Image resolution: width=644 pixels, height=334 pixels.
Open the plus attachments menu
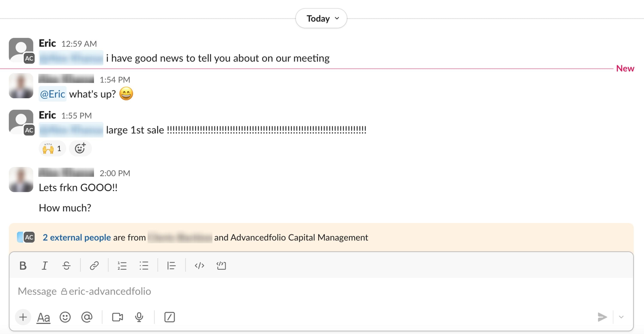point(23,317)
